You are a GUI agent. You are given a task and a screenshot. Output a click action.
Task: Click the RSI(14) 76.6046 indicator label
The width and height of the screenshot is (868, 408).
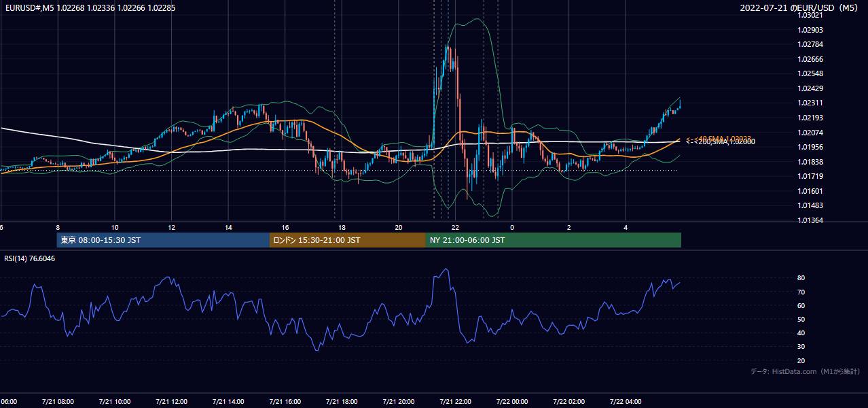30,258
